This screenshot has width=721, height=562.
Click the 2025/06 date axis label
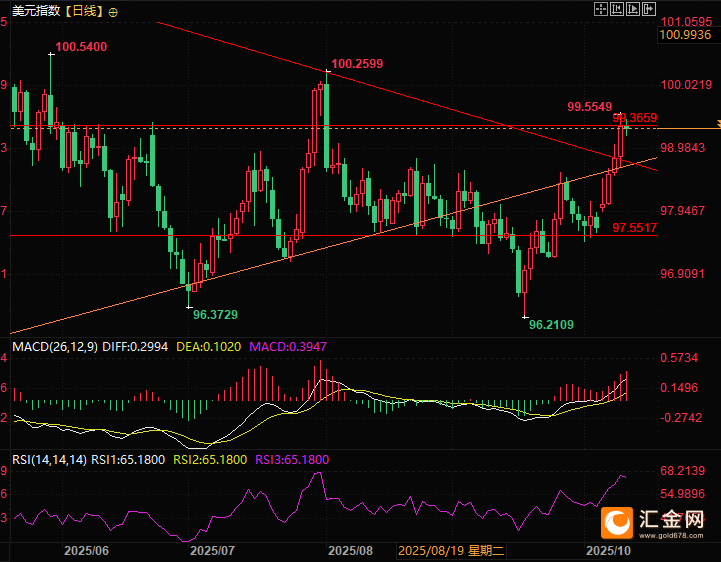(86, 551)
